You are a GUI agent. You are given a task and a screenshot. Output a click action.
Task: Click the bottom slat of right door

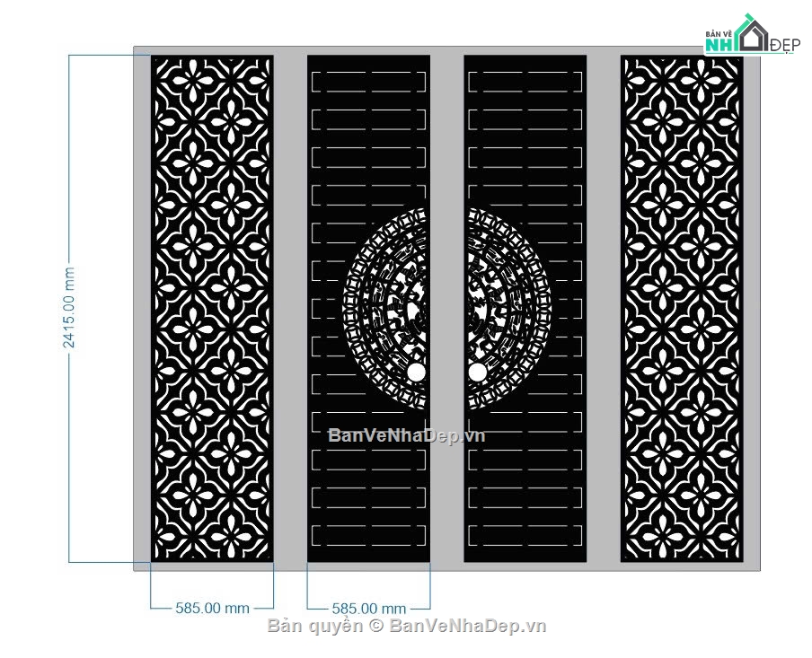coord(525,536)
